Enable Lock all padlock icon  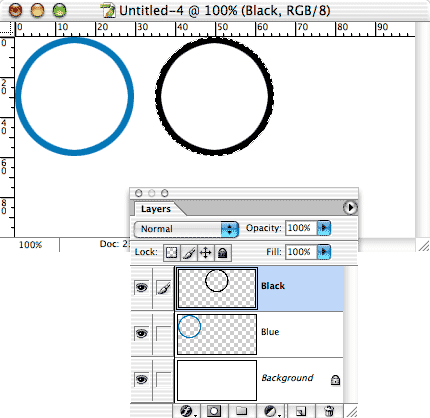point(222,253)
